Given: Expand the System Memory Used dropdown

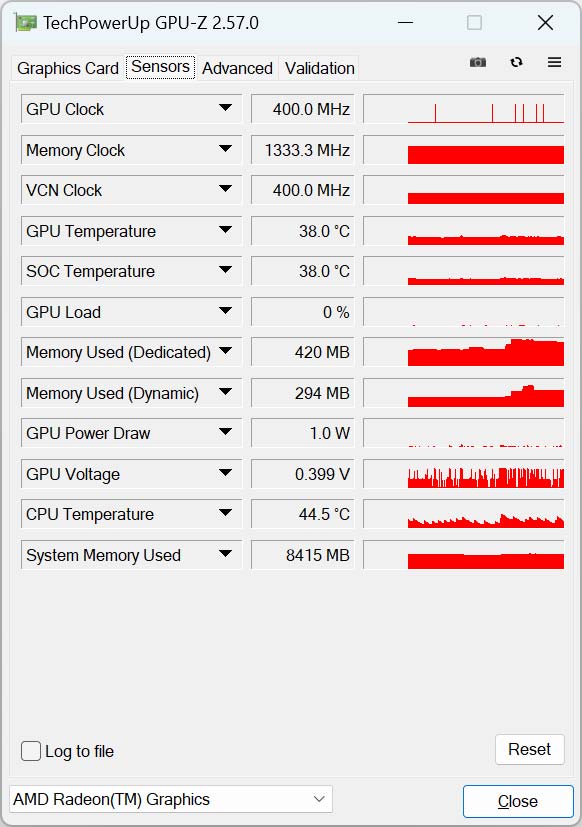Looking at the screenshot, I should point(225,554).
